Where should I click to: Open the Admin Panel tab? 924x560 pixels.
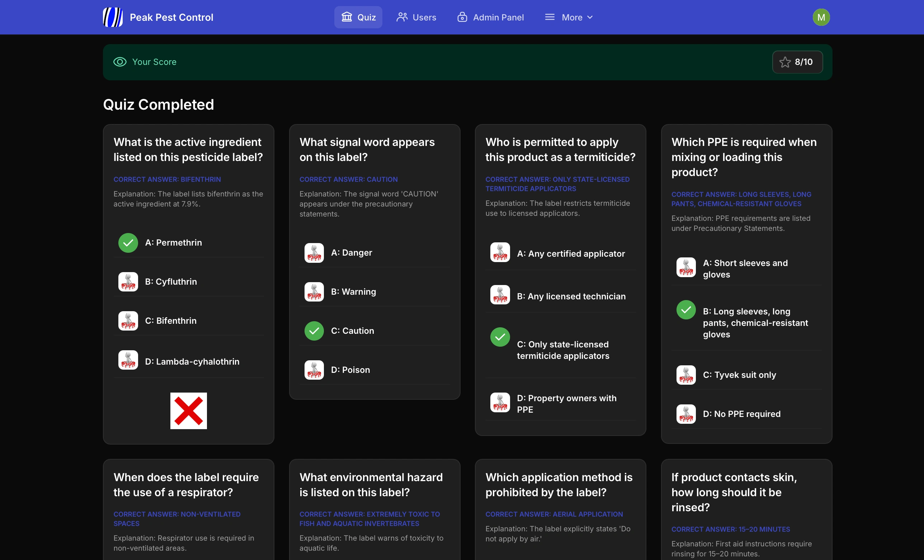490,17
